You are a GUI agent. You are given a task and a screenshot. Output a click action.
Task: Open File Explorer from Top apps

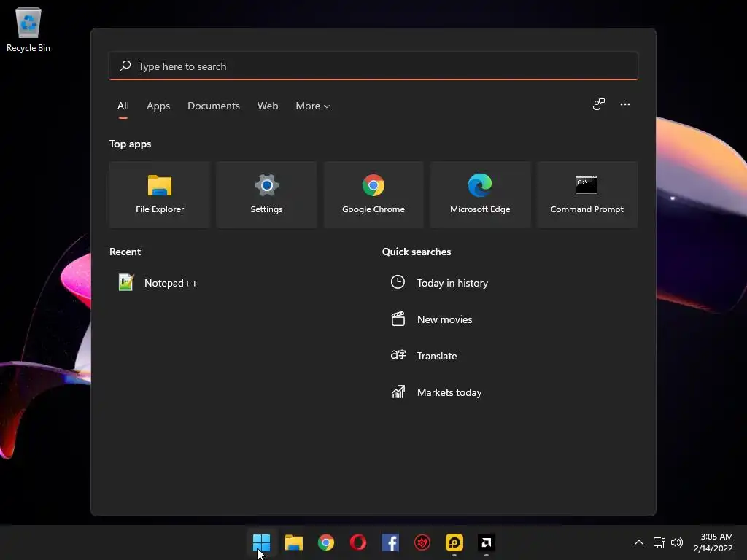[x=160, y=195]
